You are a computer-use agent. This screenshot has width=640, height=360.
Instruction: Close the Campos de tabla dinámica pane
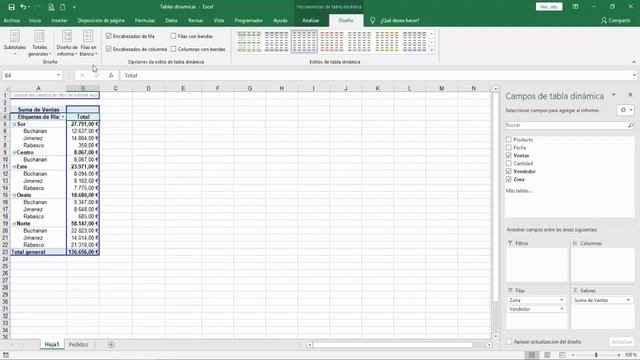pyautogui.click(x=630, y=95)
